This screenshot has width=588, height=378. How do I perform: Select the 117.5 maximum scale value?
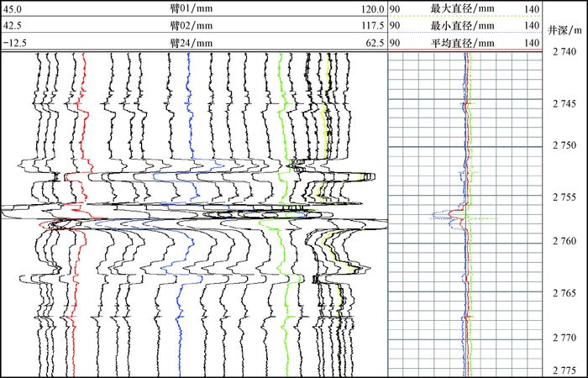pos(372,25)
